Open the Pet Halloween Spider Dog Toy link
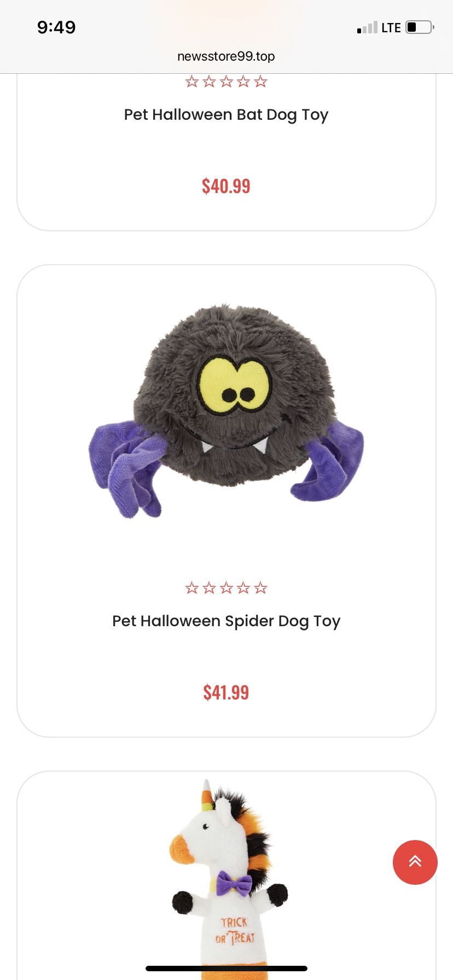This screenshot has height=980, width=453. (x=226, y=621)
